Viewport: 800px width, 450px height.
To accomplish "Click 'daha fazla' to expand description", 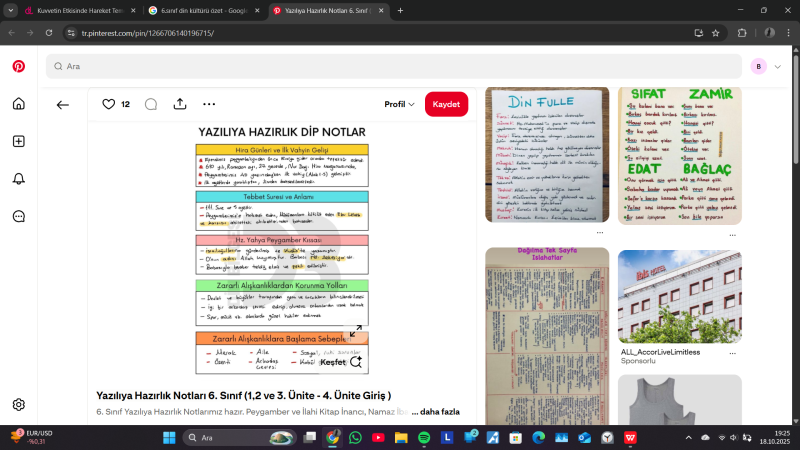I will pyautogui.click(x=439, y=411).
